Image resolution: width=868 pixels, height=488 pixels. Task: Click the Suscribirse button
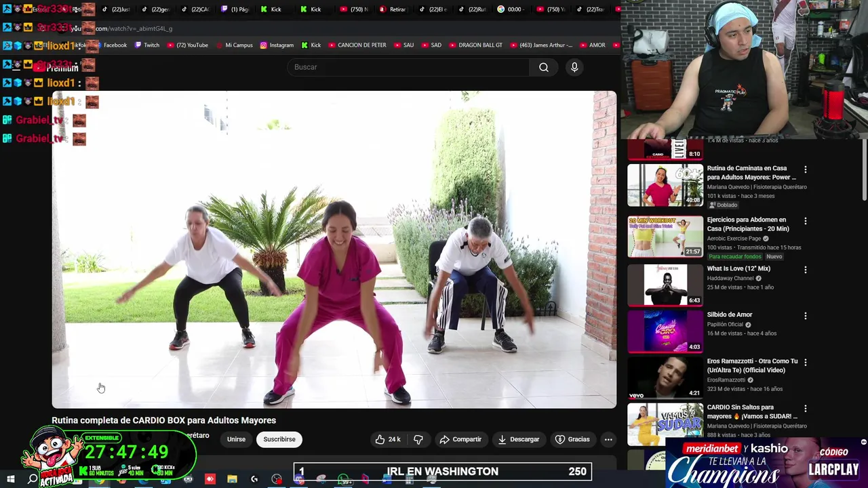pos(279,439)
